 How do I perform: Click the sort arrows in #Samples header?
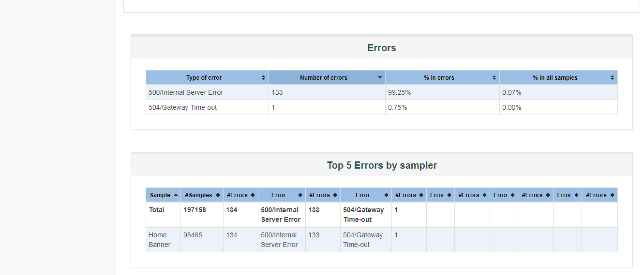(218, 195)
